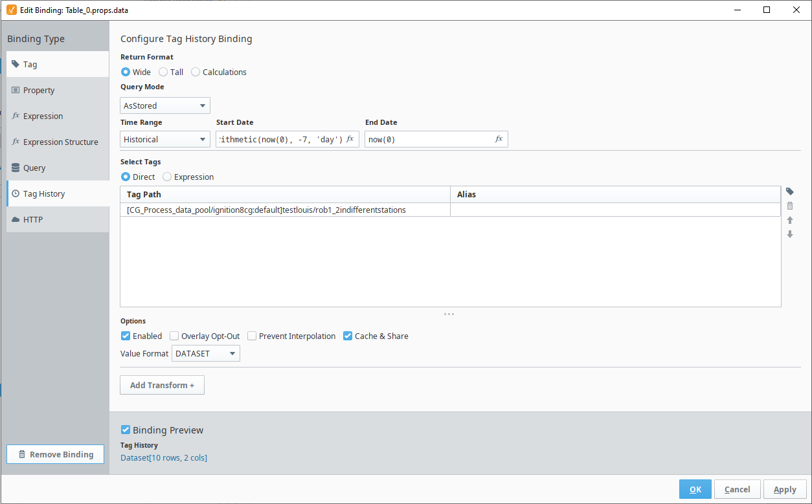
Task: Click the move down arrow icon
Action: (x=790, y=234)
